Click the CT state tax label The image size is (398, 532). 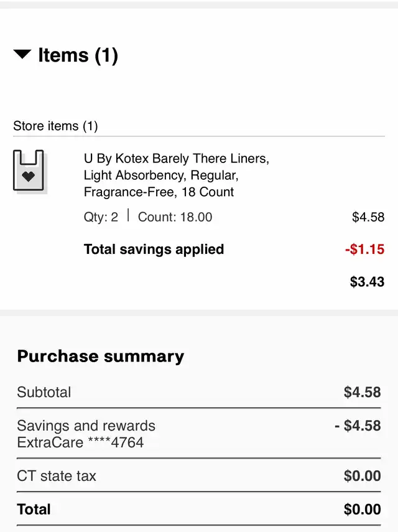click(x=57, y=475)
